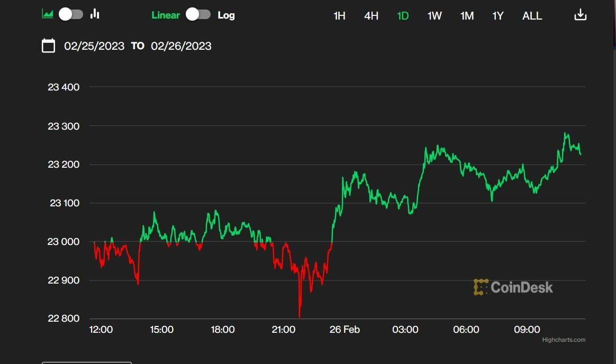The height and width of the screenshot is (364, 616).
Task: Click the 23 300 axis label
Action: pos(64,126)
